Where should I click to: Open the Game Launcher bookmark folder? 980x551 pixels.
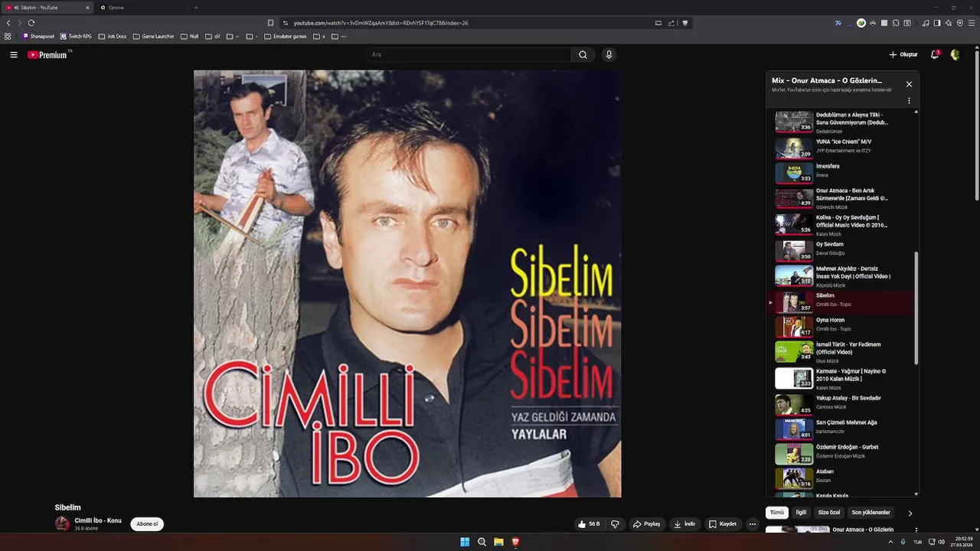153,36
